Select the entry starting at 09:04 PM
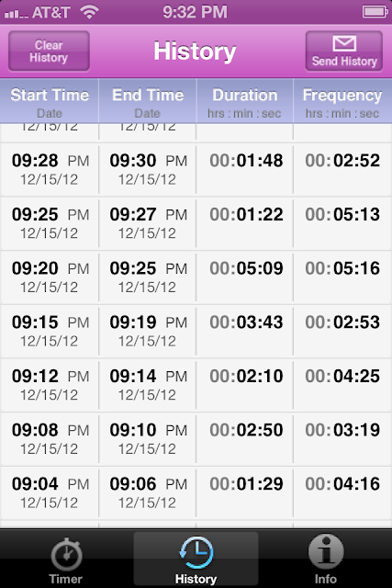The height and width of the screenshot is (588, 392). [196, 492]
